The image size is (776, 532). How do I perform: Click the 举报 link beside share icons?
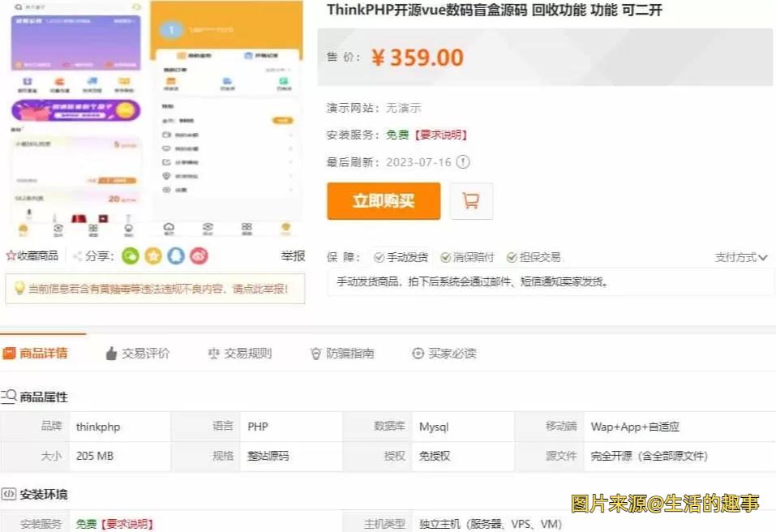coord(293,255)
